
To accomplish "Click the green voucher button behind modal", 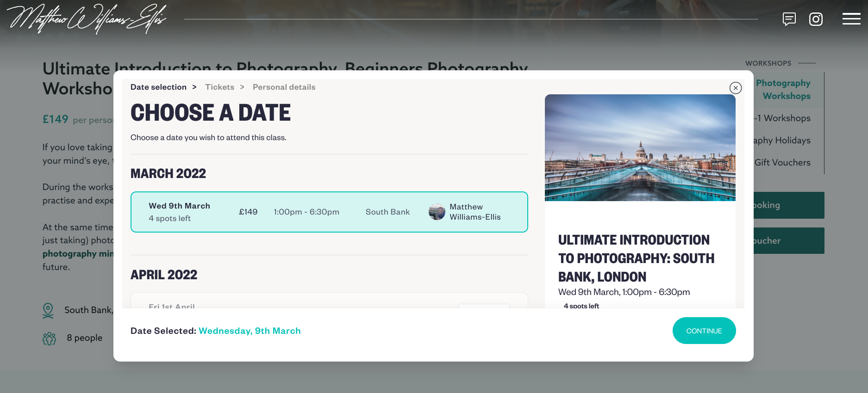I will click(x=789, y=240).
